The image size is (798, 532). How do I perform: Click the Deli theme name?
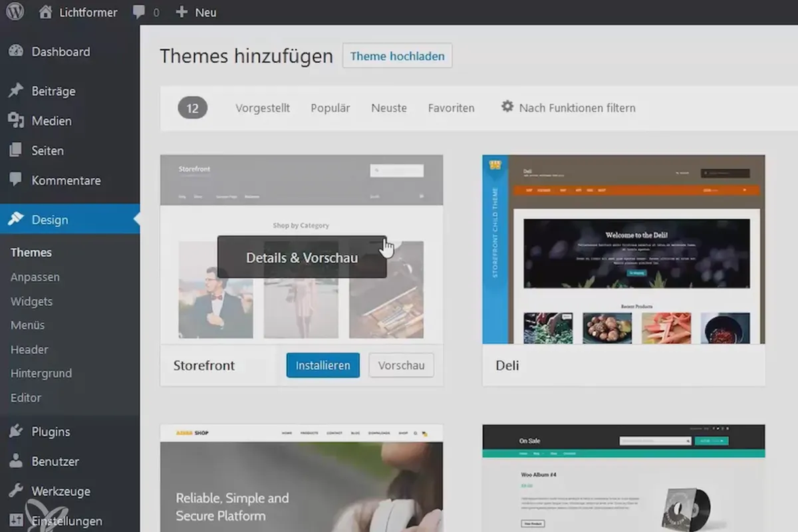[x=507, y=366]
